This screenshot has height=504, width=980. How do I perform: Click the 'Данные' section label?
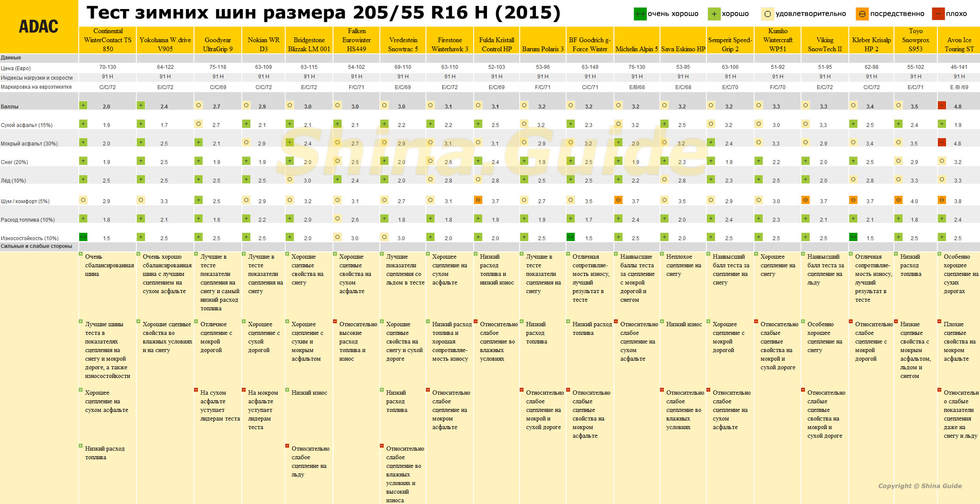pyautogui.click(x=11, y=58)
